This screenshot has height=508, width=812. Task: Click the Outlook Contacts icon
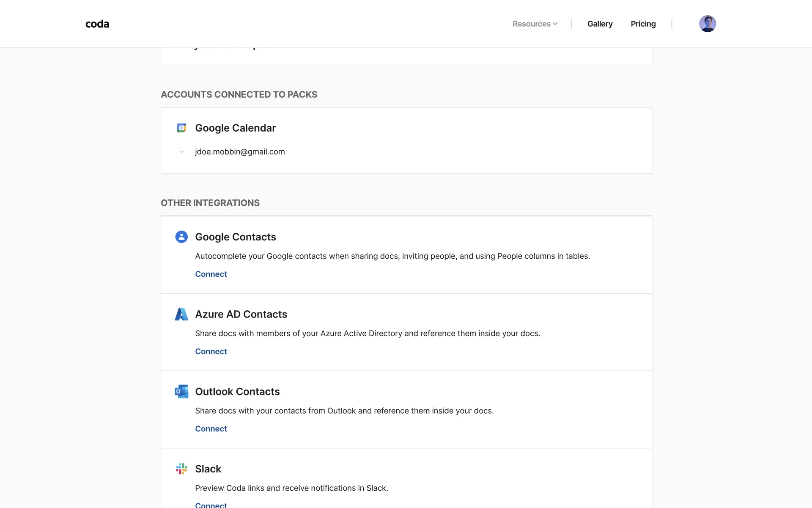181,392
